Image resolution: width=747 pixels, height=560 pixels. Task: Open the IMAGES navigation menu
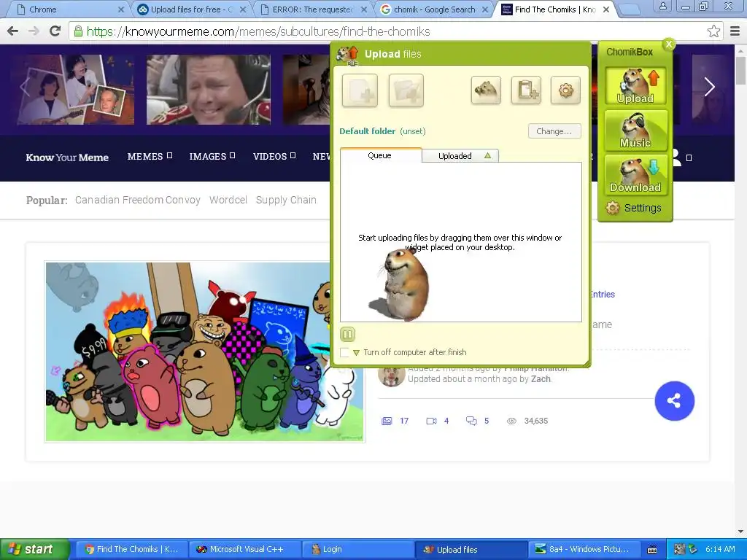212,156
